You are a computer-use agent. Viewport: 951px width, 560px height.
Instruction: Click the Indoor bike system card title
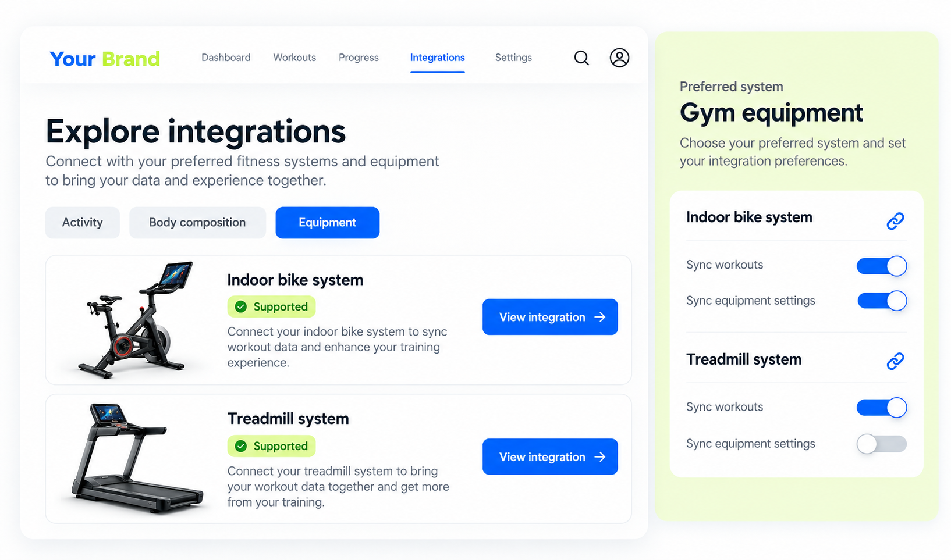[295, 280]
